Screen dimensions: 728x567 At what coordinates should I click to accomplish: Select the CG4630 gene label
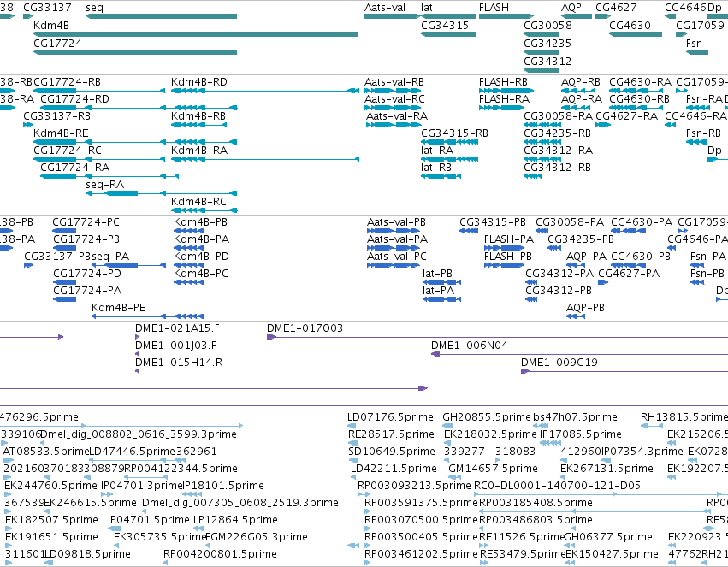[x=630, y=25]
